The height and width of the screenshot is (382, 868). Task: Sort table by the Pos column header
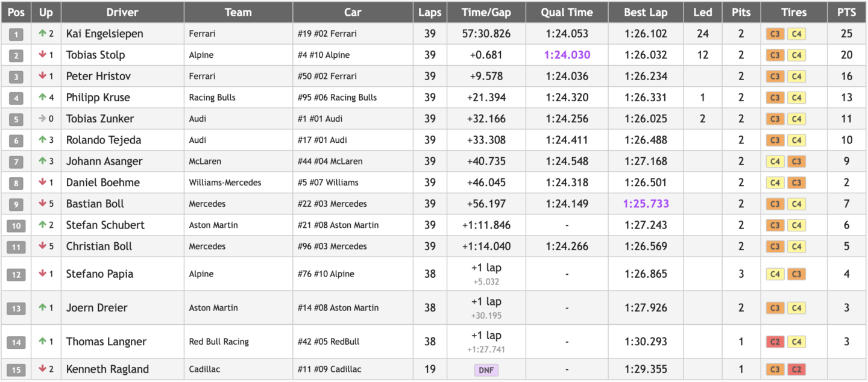pyautogui.click(x=16, y=12)
